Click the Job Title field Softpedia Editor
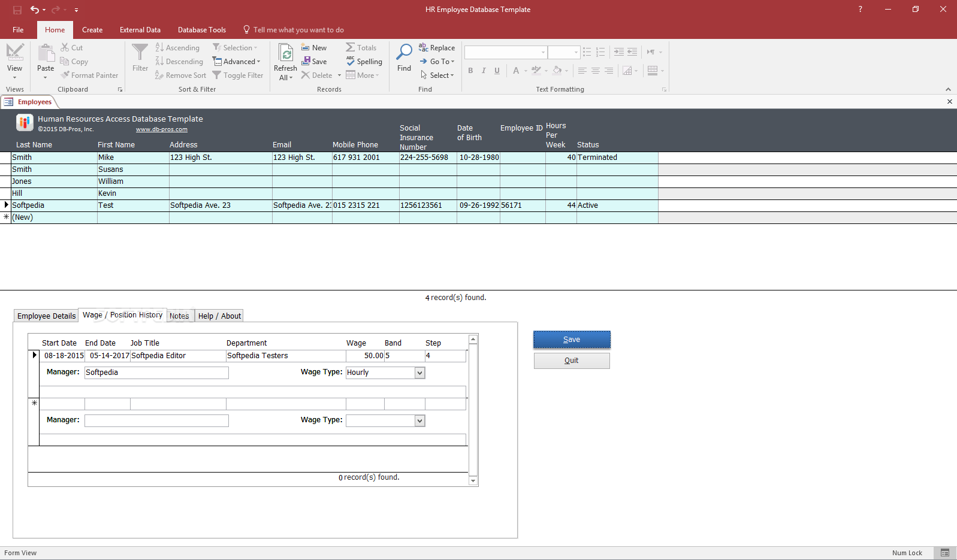Screen dimensions: 957x560 coord(178,356)
